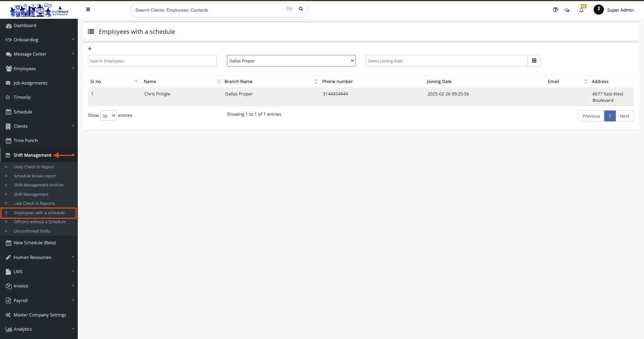This screenshot has height=339, width=644.
Task: Click the hamburger menu toggle icon
Action: click(88, 9)
